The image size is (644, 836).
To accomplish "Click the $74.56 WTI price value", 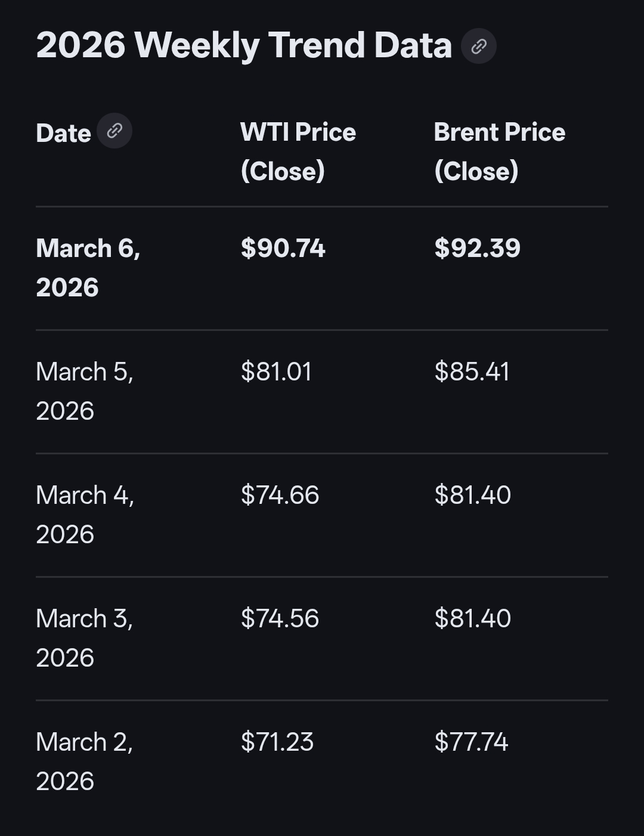I will (x=280, y=618).
